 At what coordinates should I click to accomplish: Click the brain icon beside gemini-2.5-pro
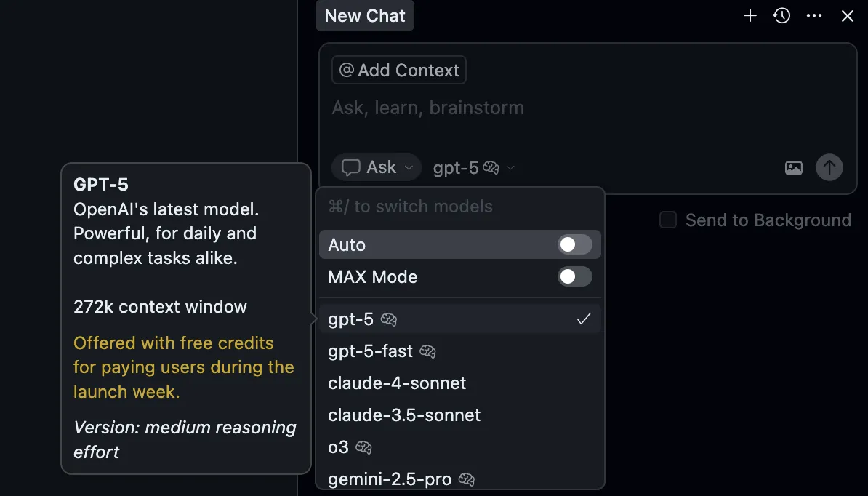pyautogui.click(x=467, y=480)
